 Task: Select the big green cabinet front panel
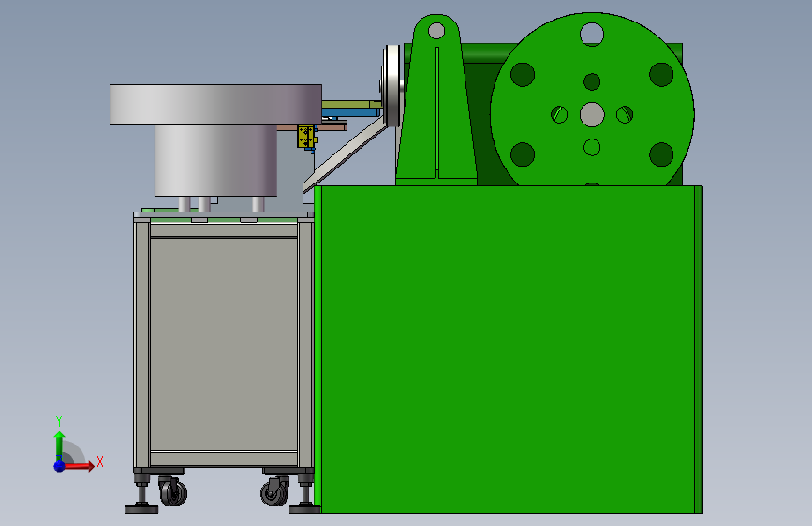[508, 349]
